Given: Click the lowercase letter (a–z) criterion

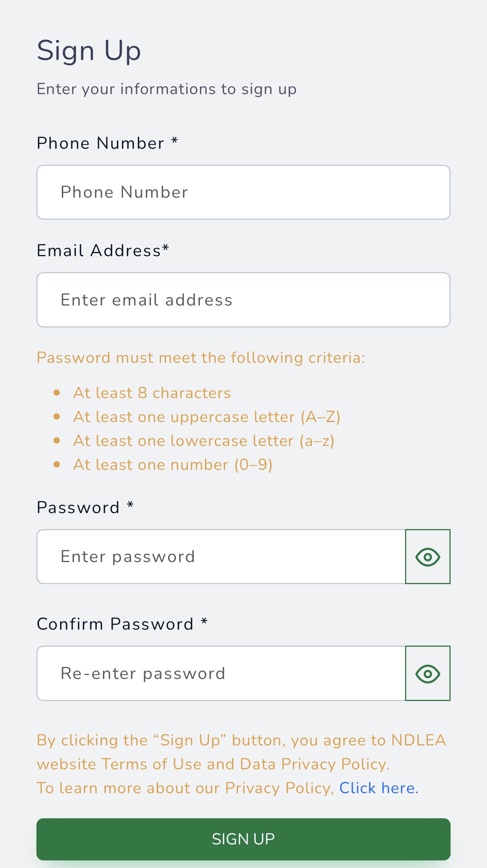Looking at the screenshot, I should coord(204,441).
